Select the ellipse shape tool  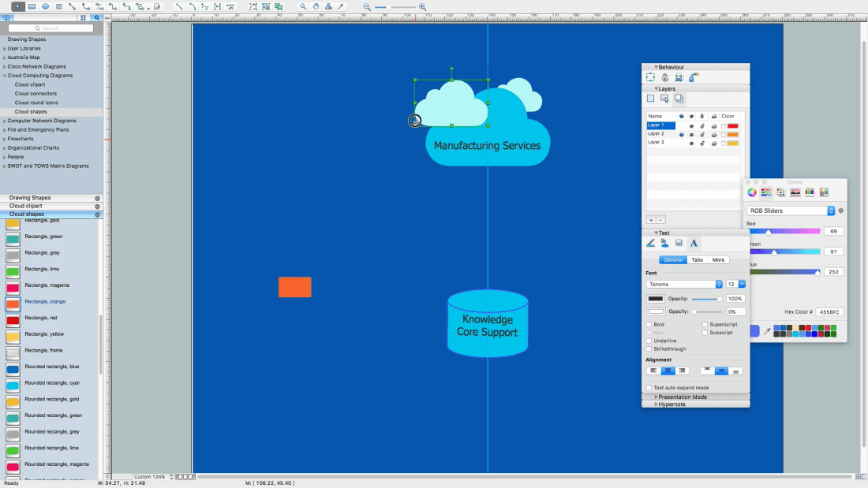click(45, 6)
